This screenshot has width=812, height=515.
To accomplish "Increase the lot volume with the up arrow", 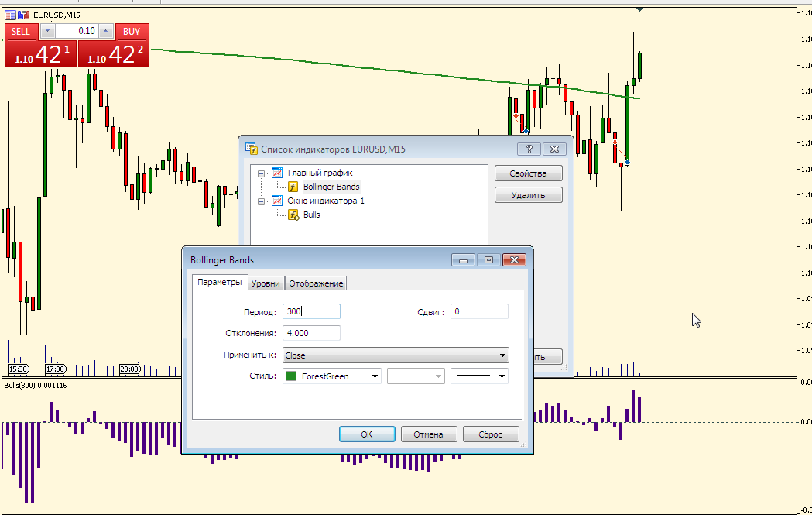I will tap(105, 31).
